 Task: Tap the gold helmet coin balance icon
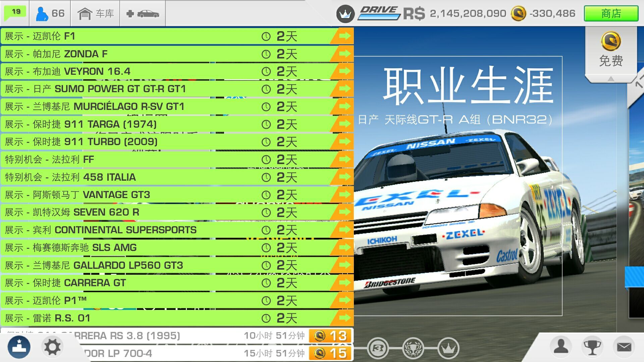click(x=518, y=14)
